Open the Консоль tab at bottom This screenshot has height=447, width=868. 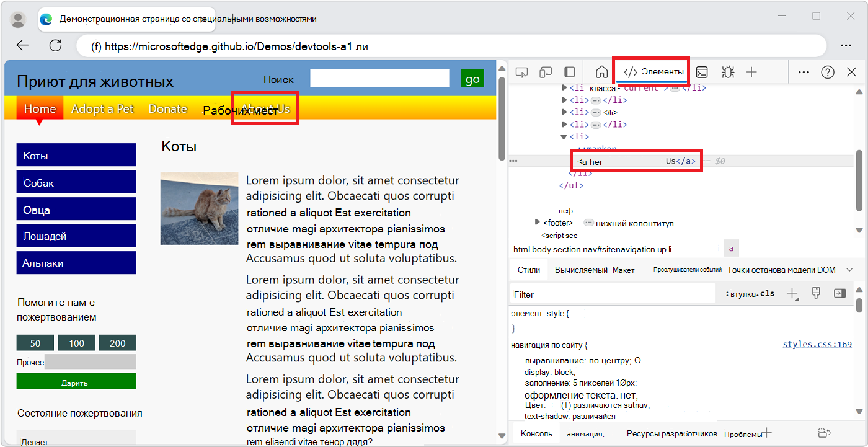536,433
